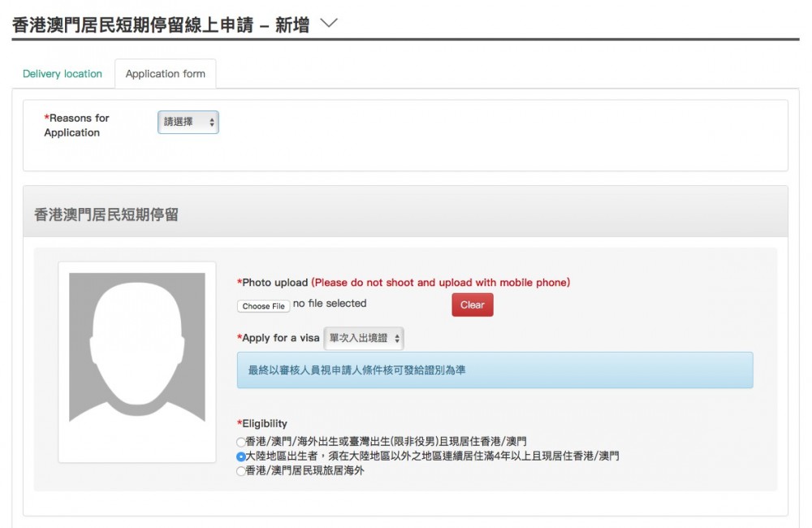
Task: Choose the 大陸地區出生者 eligibility radio option
Action: tap(240, 457)
